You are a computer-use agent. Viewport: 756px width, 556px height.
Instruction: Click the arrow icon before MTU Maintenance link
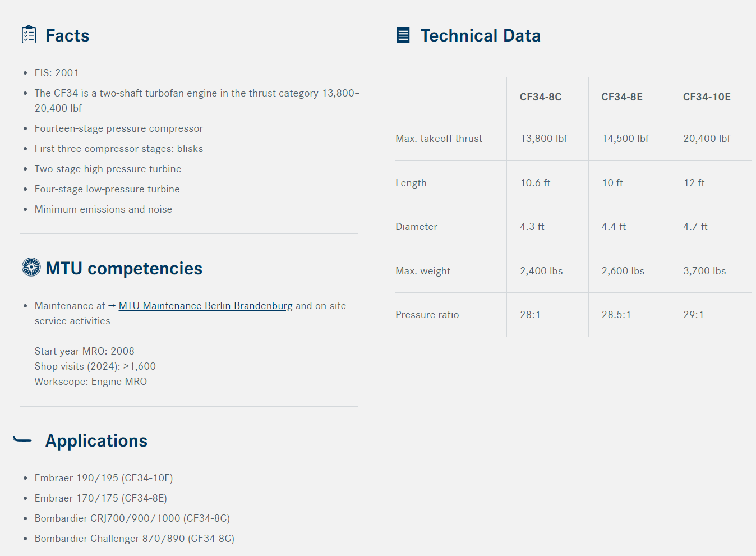pos(112,305)
